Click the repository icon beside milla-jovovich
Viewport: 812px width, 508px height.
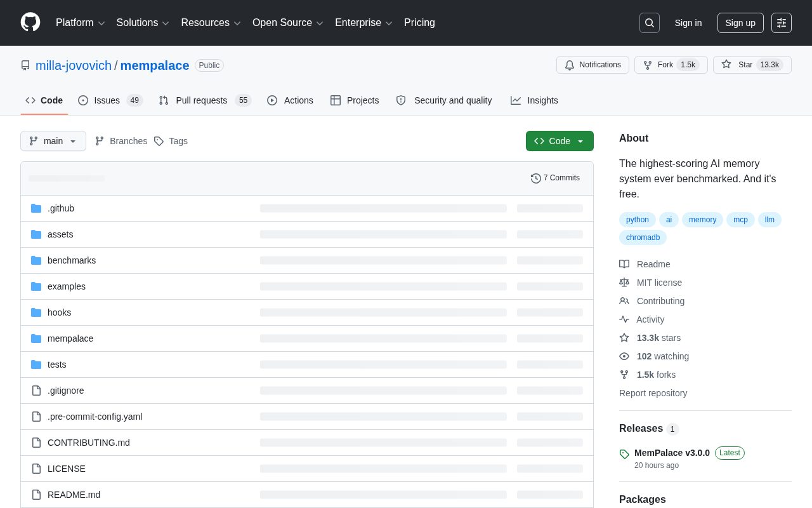(x=25, y=65)
